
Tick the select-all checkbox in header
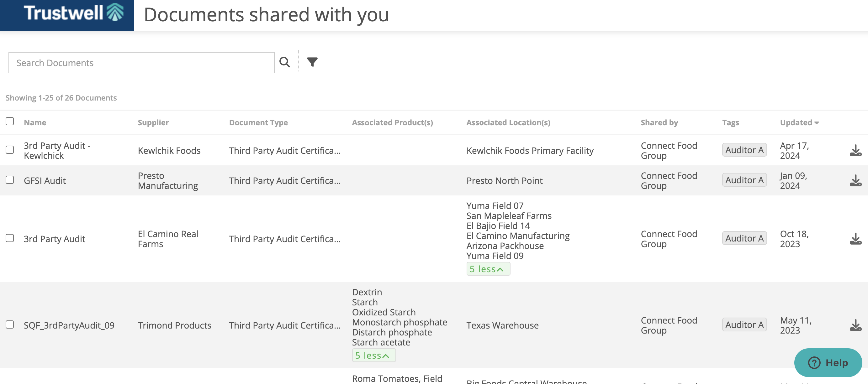click(x=10, y=121)
